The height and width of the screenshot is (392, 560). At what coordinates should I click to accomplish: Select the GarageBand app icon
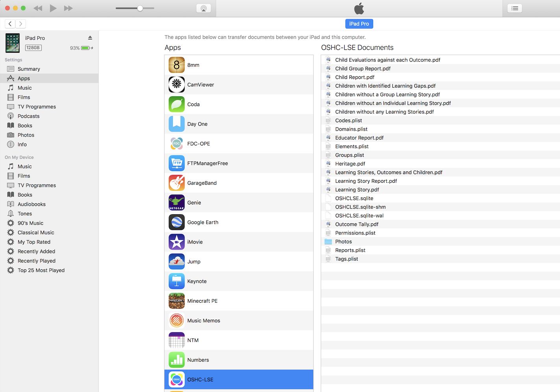(177, 183)
